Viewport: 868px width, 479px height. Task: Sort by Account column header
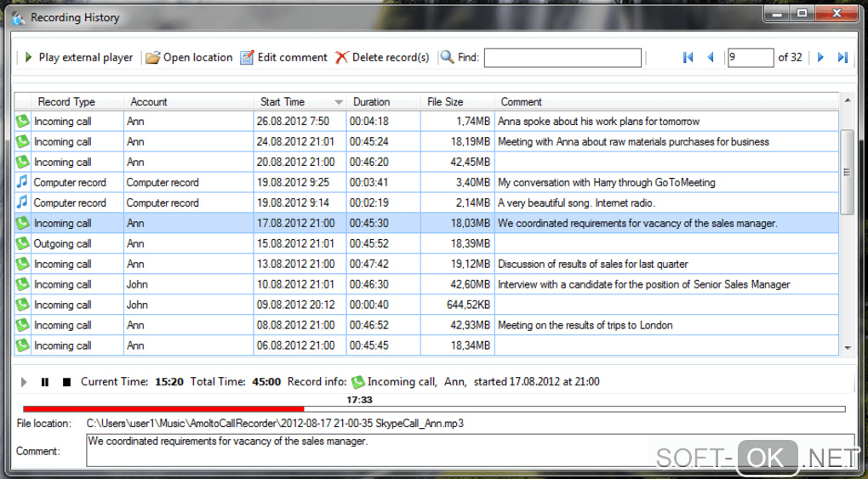point(189,102)
